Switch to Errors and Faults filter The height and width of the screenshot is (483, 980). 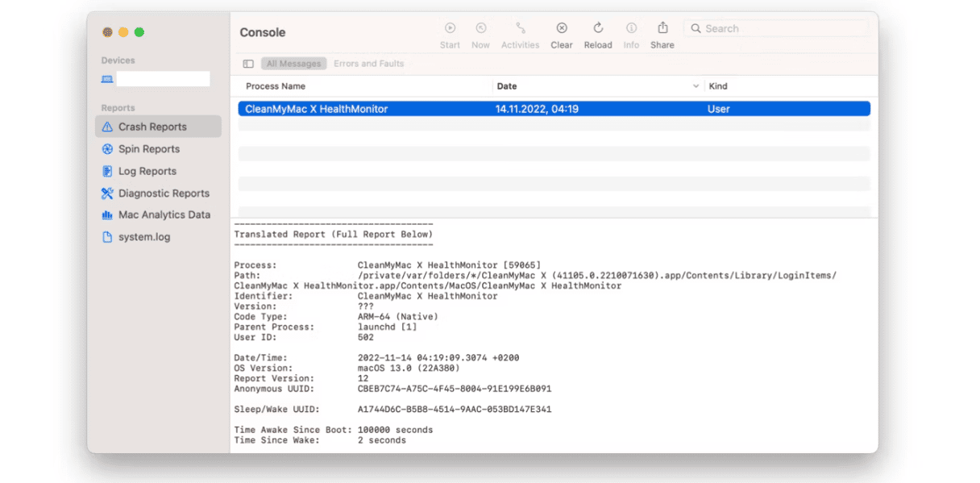tap(369, 64)
